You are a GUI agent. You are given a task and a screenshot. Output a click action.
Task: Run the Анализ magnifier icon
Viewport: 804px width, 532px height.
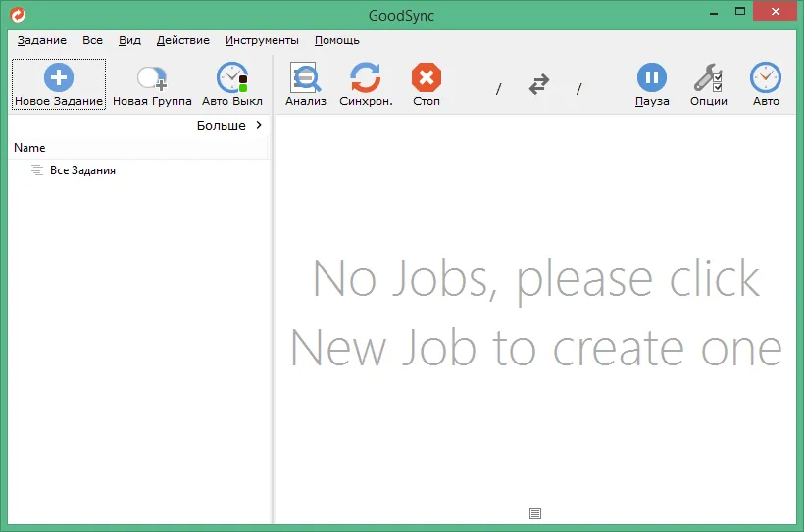[306, 77]
